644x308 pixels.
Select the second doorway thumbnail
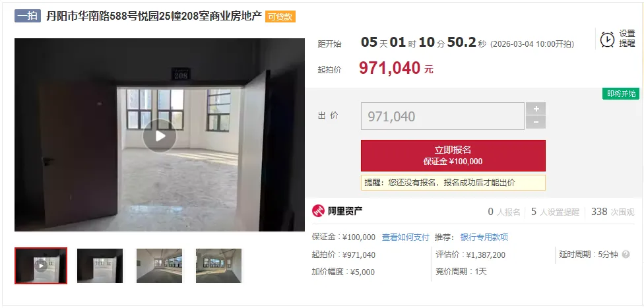(100, 266)
